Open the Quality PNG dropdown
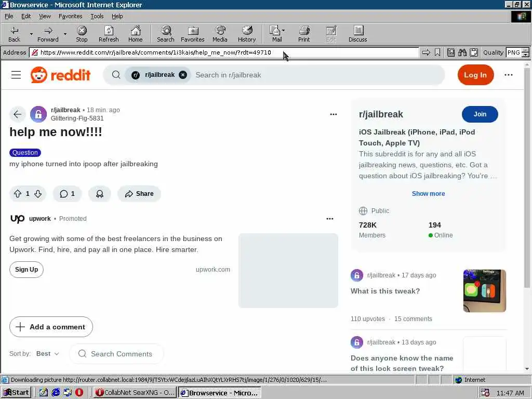The width and height of the screenshot is (532, 399). pyautogui.click(x=525, y=52)
